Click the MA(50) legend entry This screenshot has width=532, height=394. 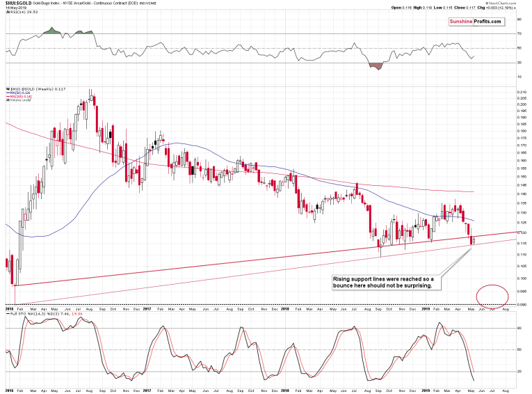pos(19,93)
